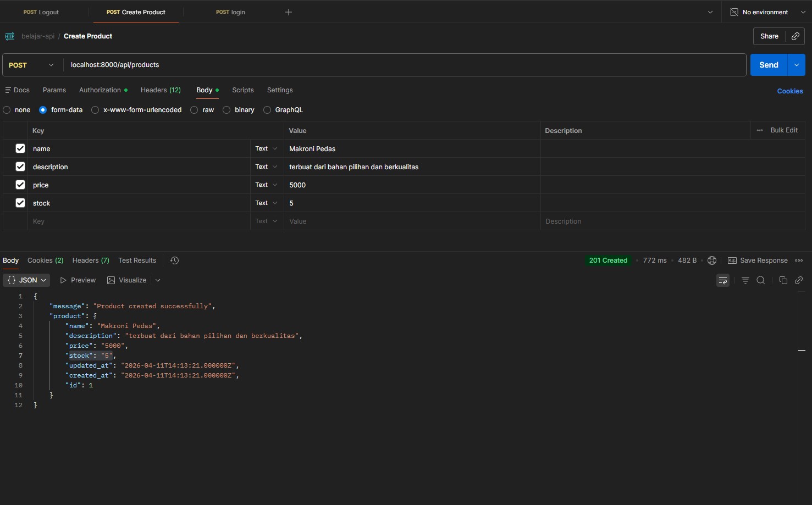Click the response history clock icon
This screenshot has width=812, height=505.
click(x=175, y=260)
